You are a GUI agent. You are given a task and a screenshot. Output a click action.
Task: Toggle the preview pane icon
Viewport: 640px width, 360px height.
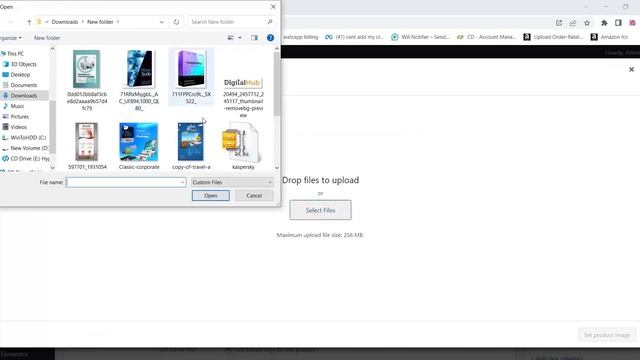pos(254,38)
